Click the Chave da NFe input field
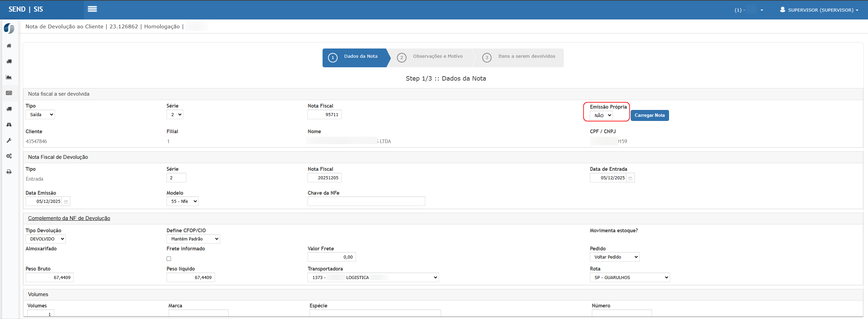Image resolution: width=868 pixels, height=319 pixels. [x=366, y=202]
